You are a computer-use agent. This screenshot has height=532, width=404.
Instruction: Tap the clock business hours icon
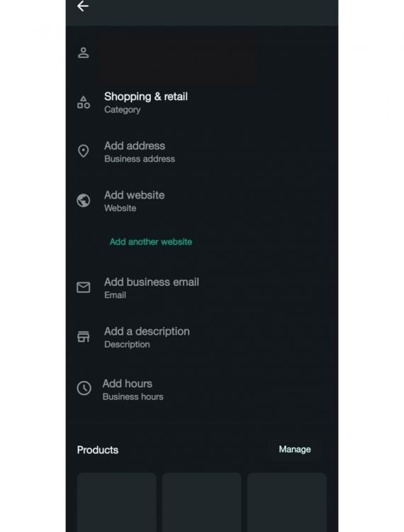(84, 388)
